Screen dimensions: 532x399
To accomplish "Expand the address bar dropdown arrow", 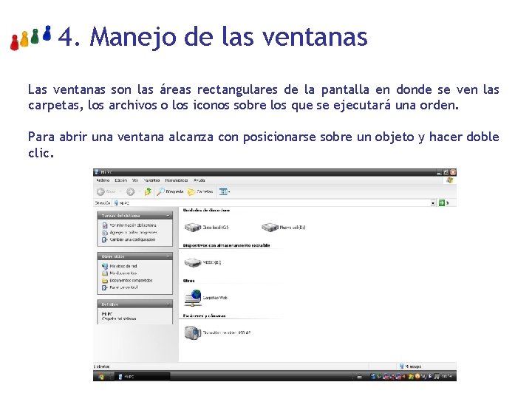I will tap(433, 203).
